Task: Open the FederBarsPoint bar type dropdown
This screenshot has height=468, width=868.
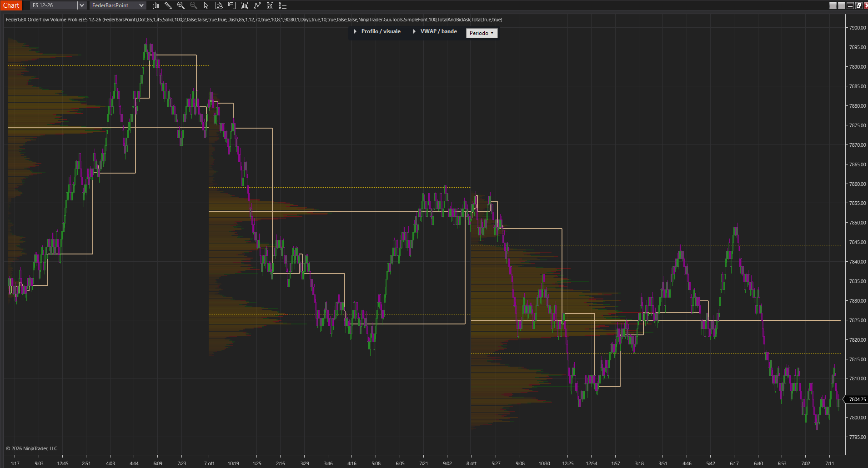Action: (x=117, y=5)
